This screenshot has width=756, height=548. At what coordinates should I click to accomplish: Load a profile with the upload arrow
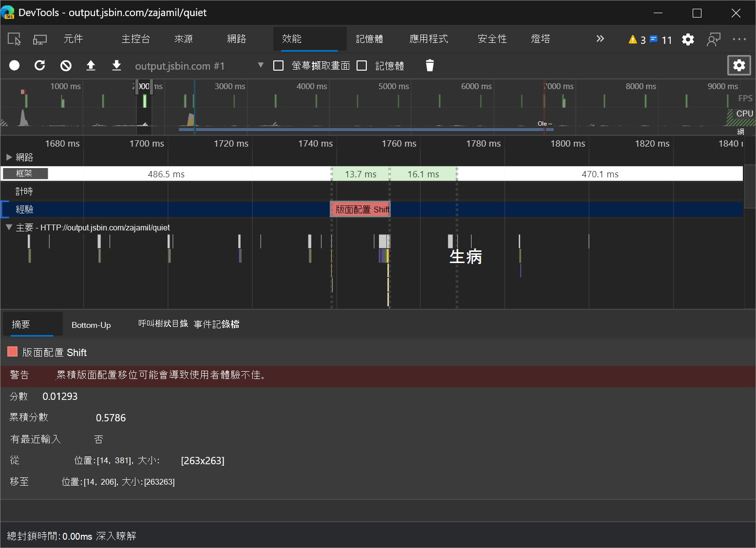[91, 65]
